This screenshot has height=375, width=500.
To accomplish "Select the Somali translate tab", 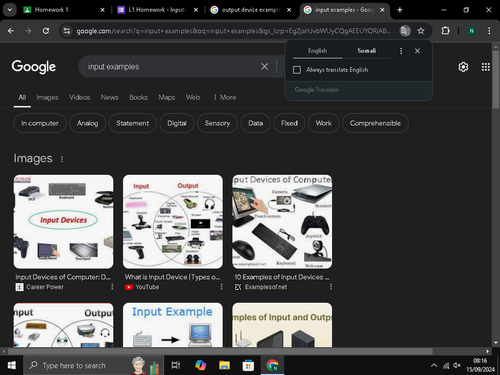I will point(367,51).
